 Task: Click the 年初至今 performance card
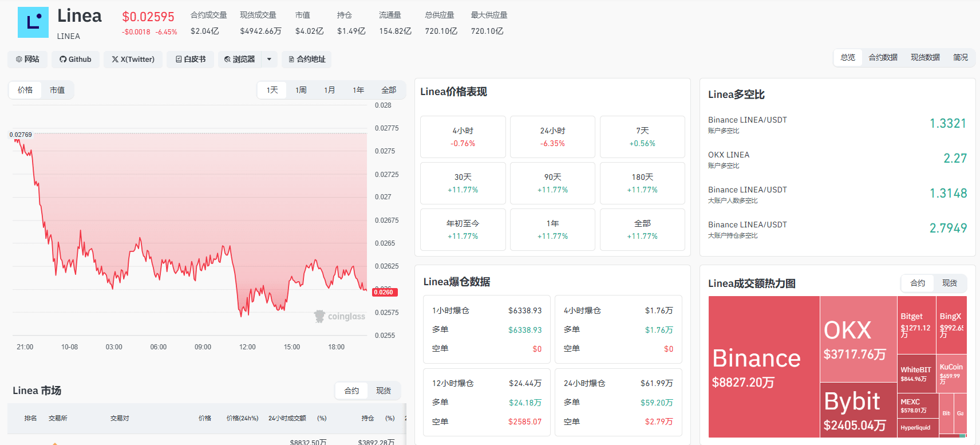tap(463, 230)
